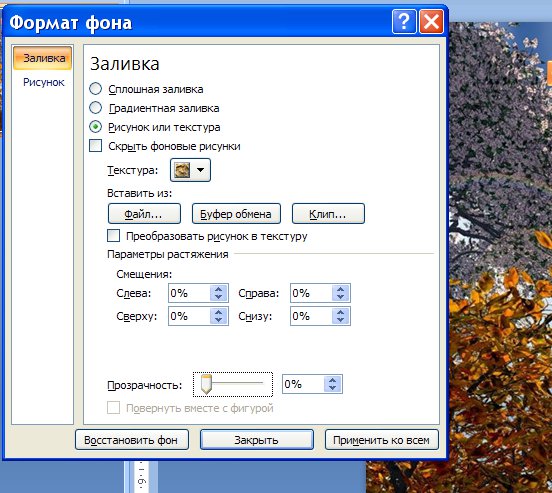The image size is (552, 493).
Task: Select Рисунок или текстура option
Action: [95, 127]
